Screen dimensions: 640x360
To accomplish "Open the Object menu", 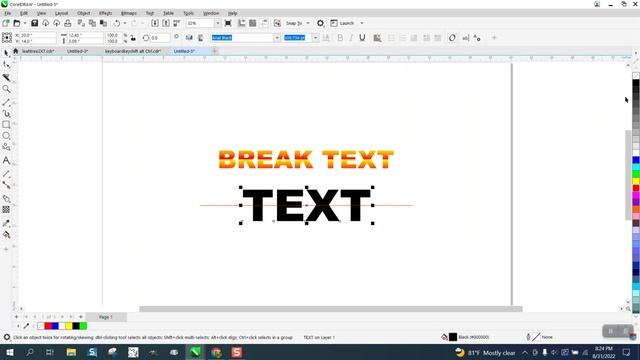I will pyautogui.click(x=83, y=13).
